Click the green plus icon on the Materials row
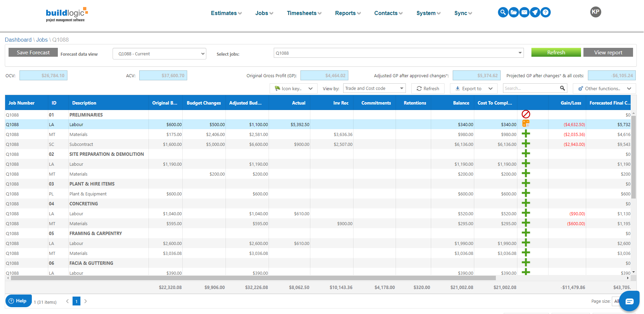The height and width of the screenshot is (314, 644). [526, 134]
